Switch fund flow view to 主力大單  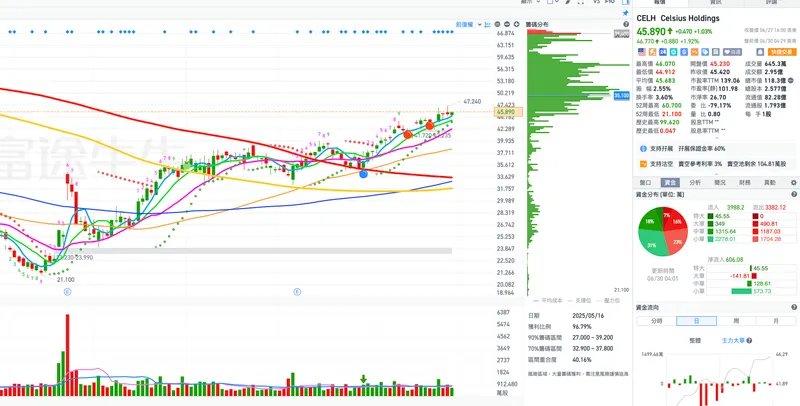pyautogui.click(x=733, y=340)
